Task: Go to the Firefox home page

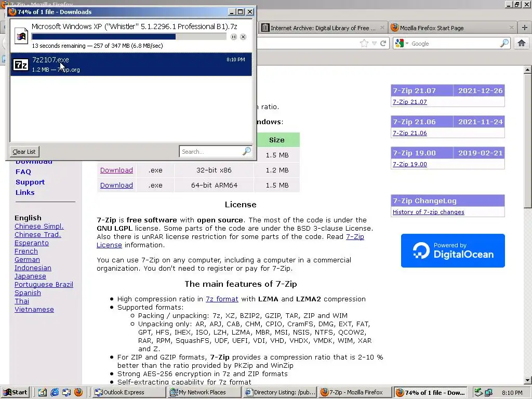Action: [522, 44]
